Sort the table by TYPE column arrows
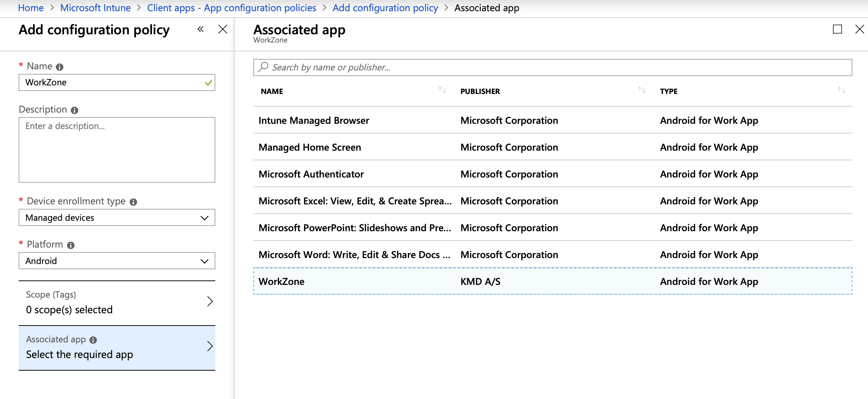868x399 pixels. coord(841,90)
